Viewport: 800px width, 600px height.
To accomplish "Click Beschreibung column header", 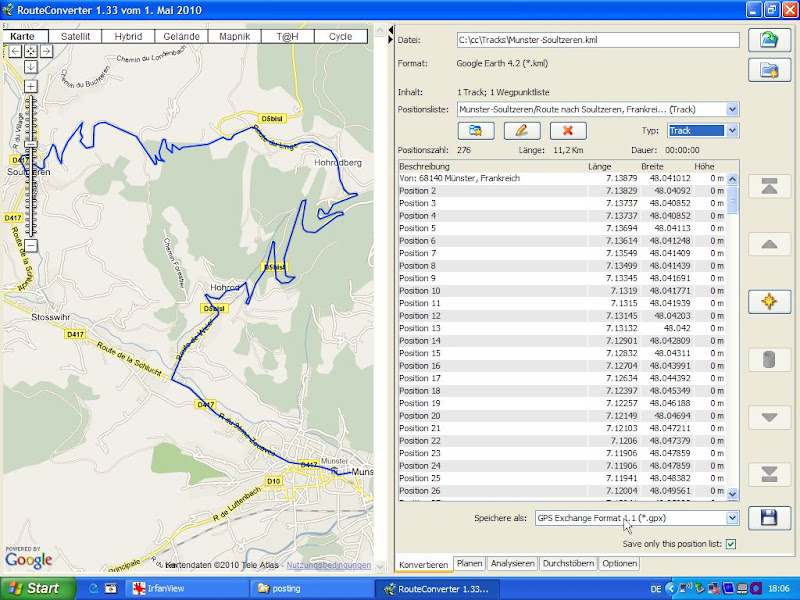I will pos(492,166).
